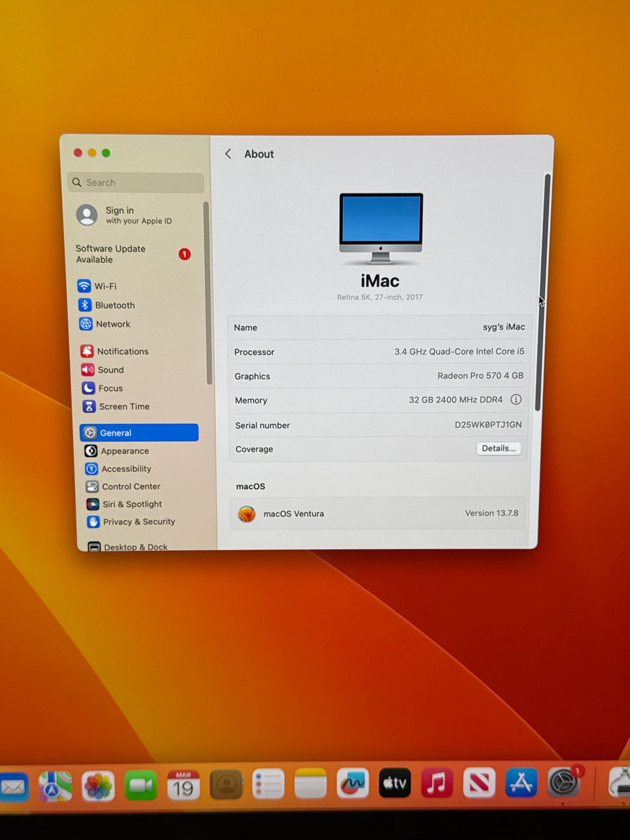The height and width of the screenshot is (840, 630).
Task: Open Siri & Spotlight settings
Action: 124,504
